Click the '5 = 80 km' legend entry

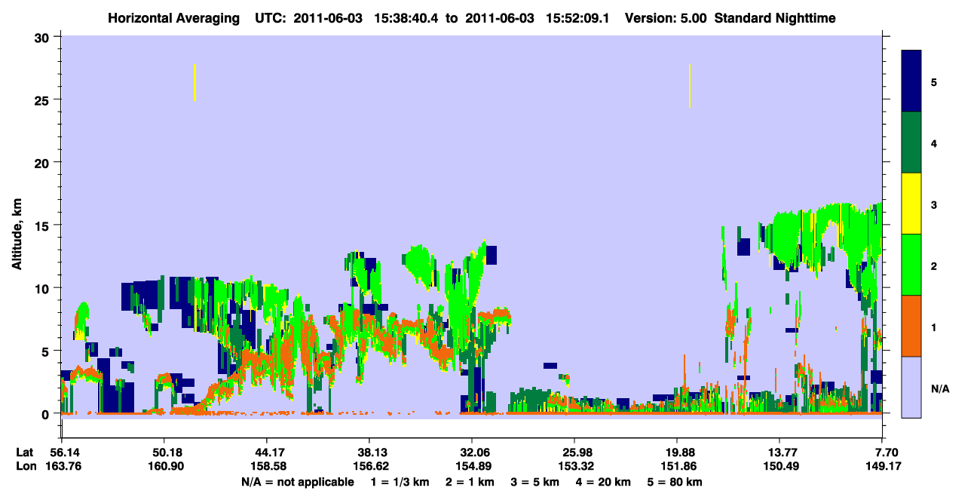(675, 482)
